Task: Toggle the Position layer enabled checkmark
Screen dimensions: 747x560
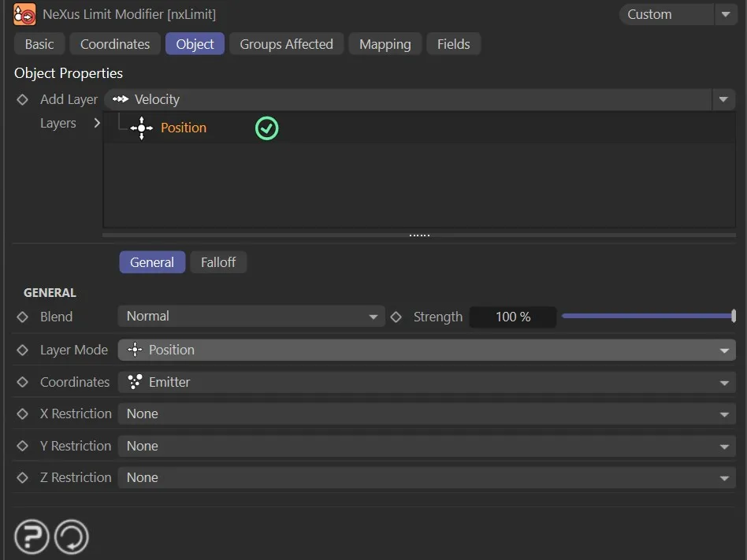Action: coord(267,128)
